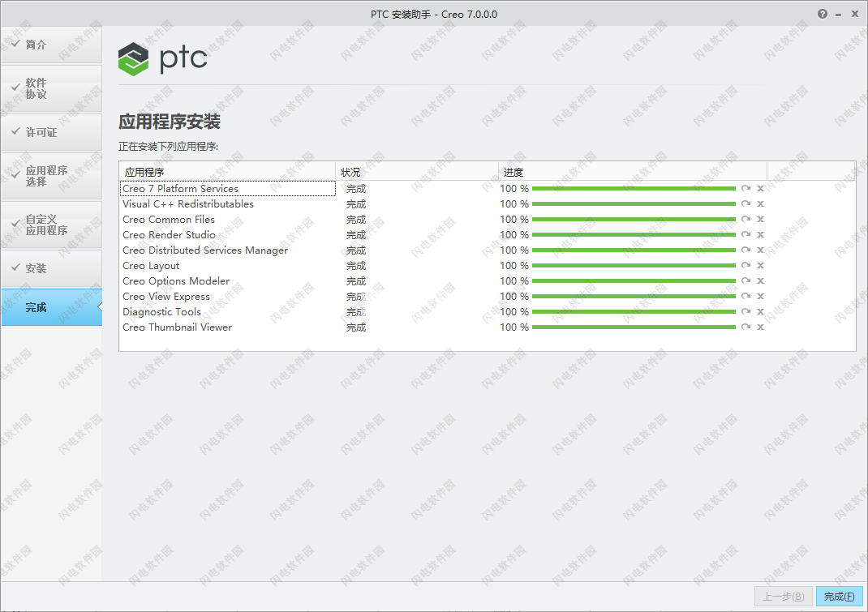Screen dimensions: 868x612
Task: Click the 进度 column header
Action: (x=633, y=172)
